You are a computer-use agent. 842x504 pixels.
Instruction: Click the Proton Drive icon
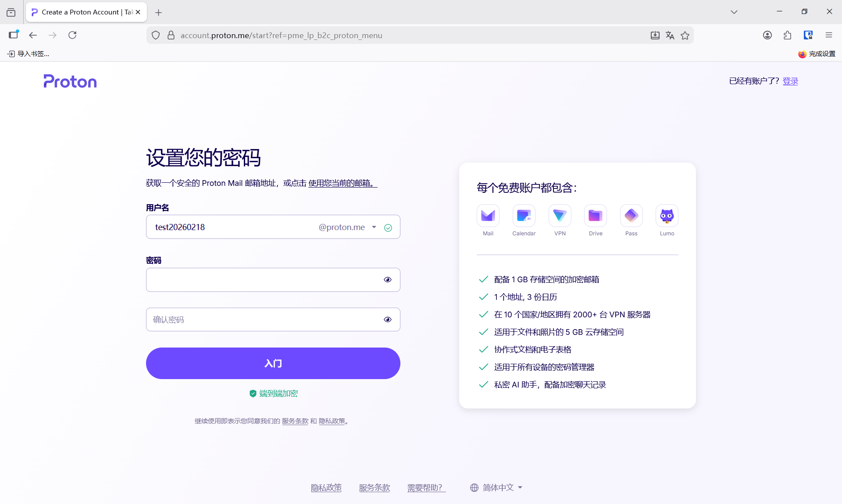[x=595, y=216]
